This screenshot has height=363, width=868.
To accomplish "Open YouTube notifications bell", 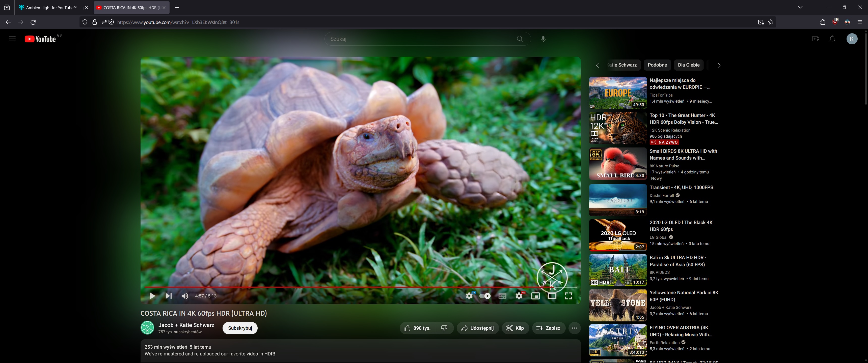I will click(x=832, y=39).
